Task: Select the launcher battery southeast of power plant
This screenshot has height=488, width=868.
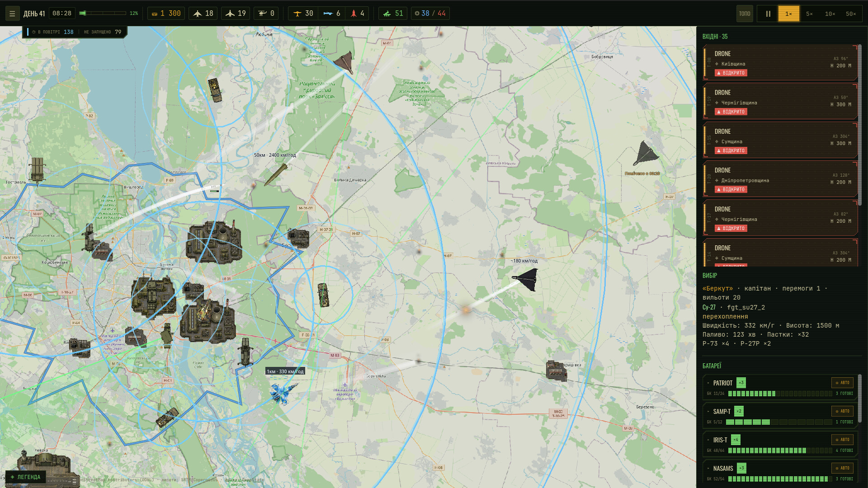Action: 245,352
